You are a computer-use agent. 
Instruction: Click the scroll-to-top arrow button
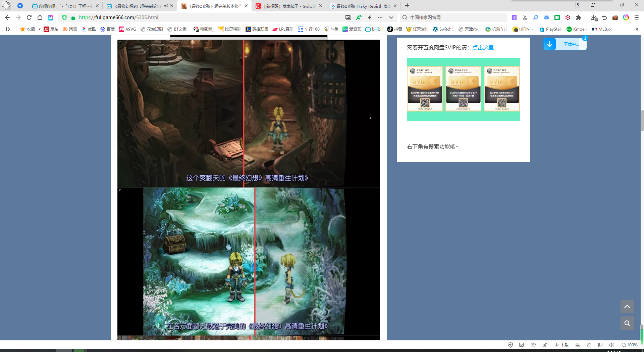pos(627,306)
